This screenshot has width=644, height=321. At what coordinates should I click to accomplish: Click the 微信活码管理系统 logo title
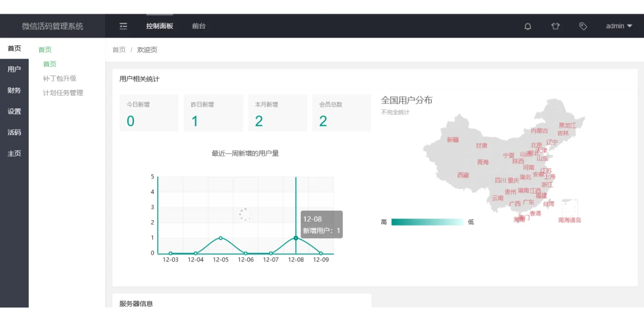point(52,26)
